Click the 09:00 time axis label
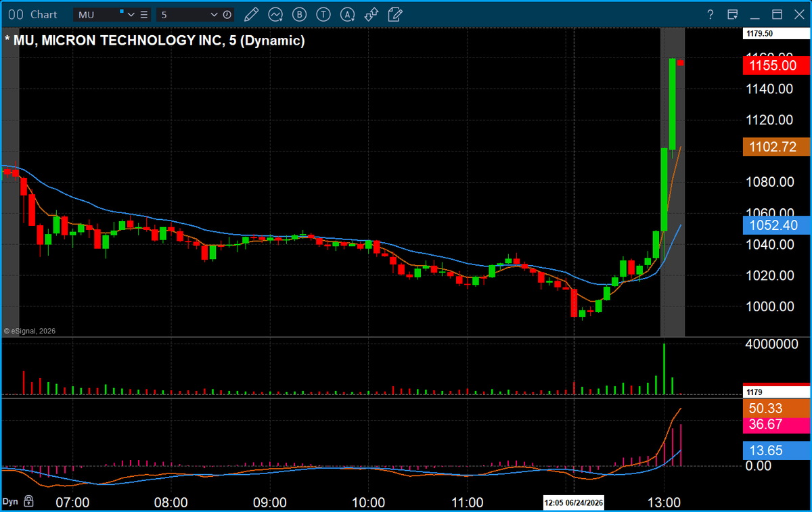This screenshot has width=812, height=512. click(269, 503)
